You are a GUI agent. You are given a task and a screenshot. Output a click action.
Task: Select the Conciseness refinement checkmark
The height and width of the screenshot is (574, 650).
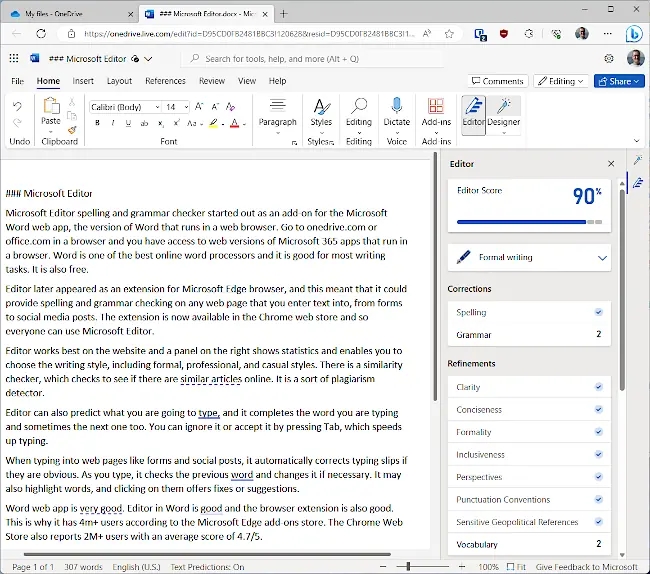tap(599, 409)
